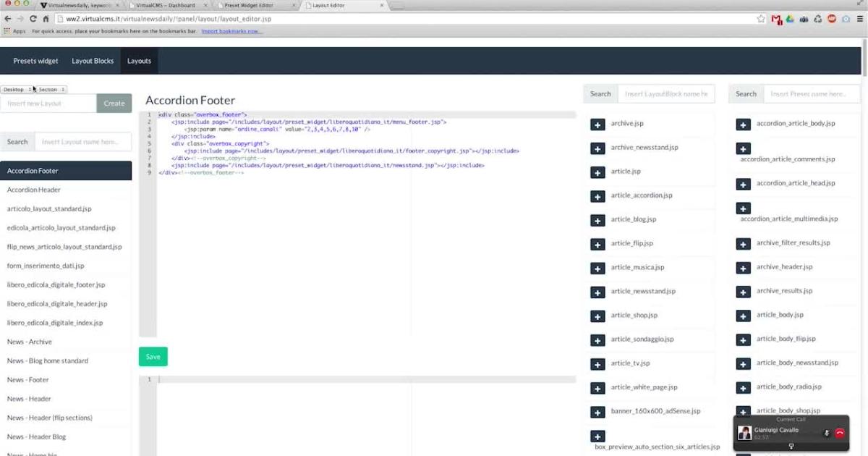The width and height of the screenshot is (868, 456).
Task: Add the archive.jsp layout block
Action: pos(597,124)
